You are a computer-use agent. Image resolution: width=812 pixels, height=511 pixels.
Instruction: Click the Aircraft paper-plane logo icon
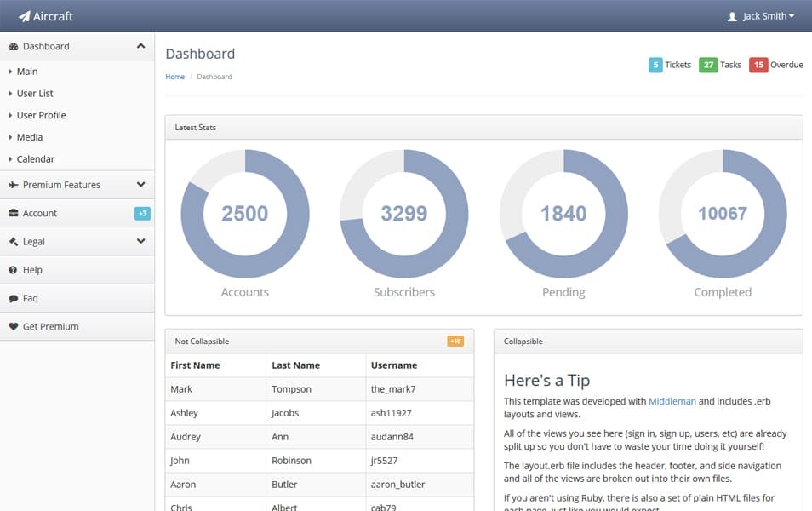pyautogui.click(x=25, y=15)
